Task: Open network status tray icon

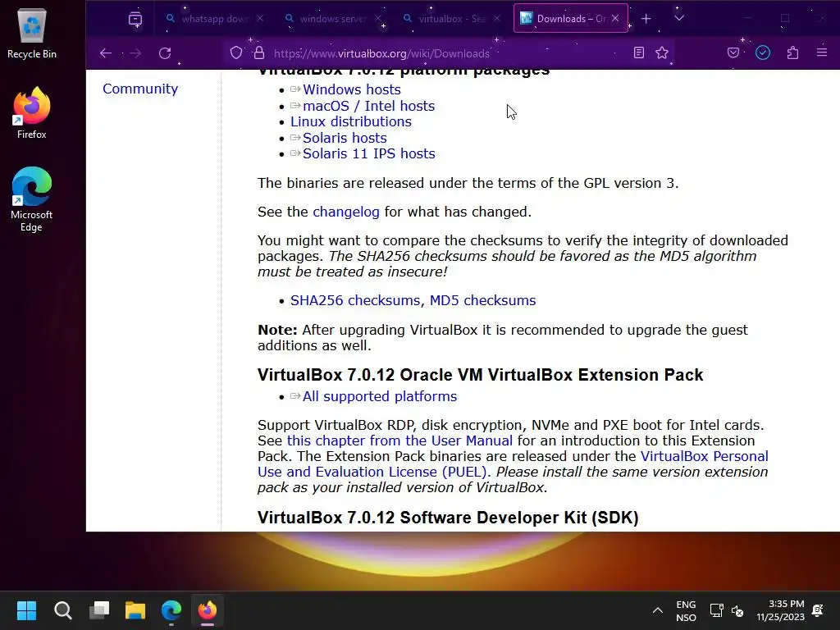Action: click(x=716, y=610)
